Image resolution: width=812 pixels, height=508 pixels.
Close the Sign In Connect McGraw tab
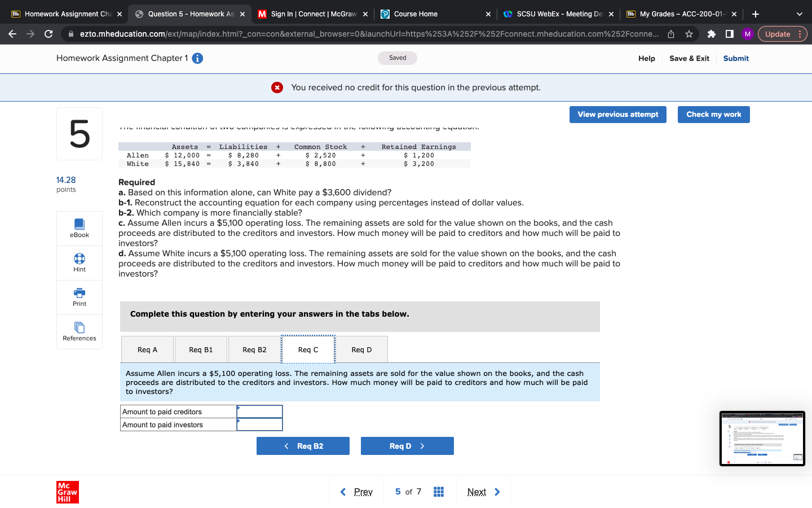(x=365, y=14)
